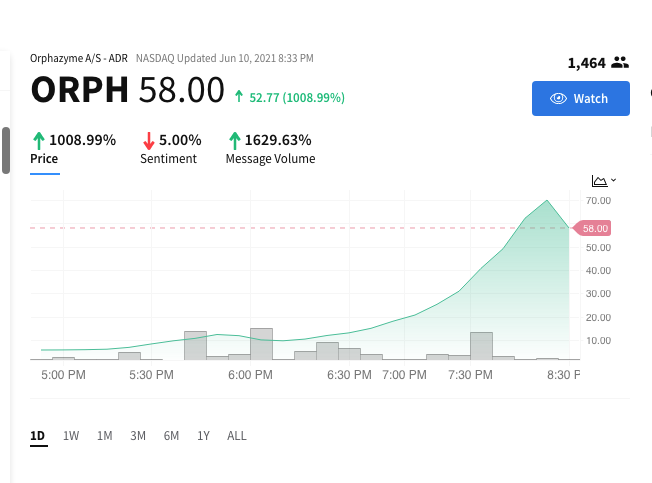
Task: Click the pink 58.00 price tag marker
Action: (592, 228)
